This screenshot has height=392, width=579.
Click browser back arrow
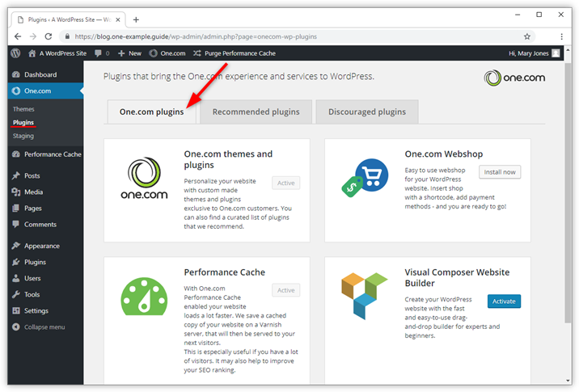tap(18, 36)
